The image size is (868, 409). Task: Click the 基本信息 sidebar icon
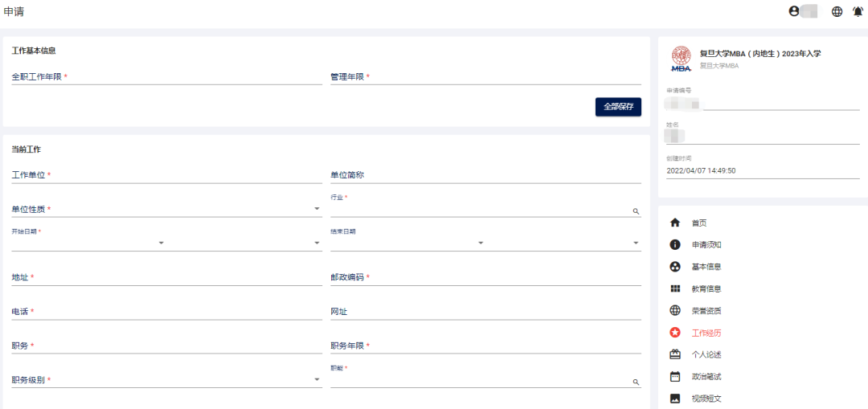(675, 267)
